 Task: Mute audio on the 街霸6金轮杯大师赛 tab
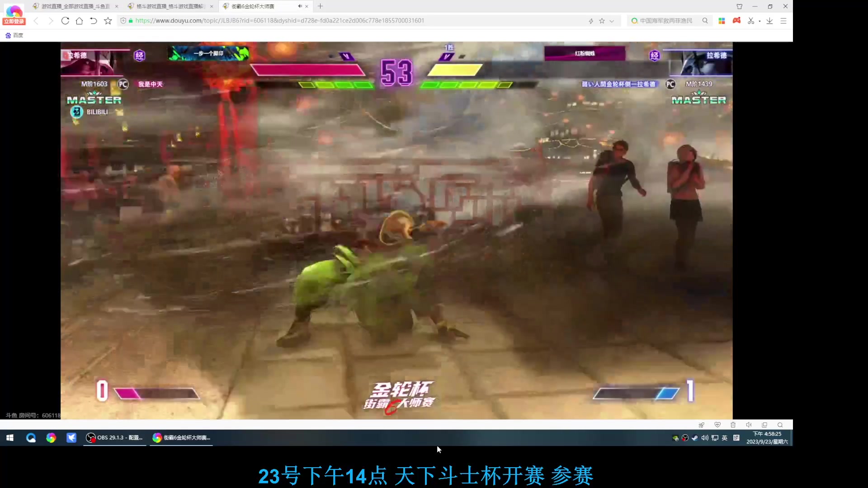299,6
